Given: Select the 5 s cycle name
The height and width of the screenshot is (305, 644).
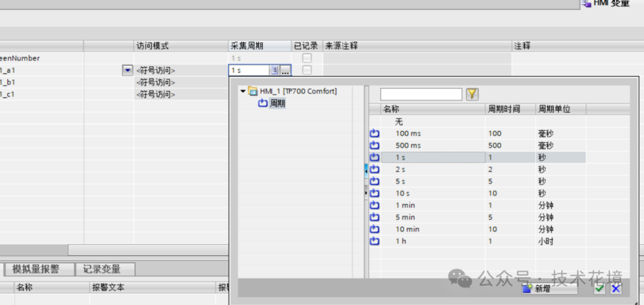Looking at the screenshot, I should pos(401,181).
